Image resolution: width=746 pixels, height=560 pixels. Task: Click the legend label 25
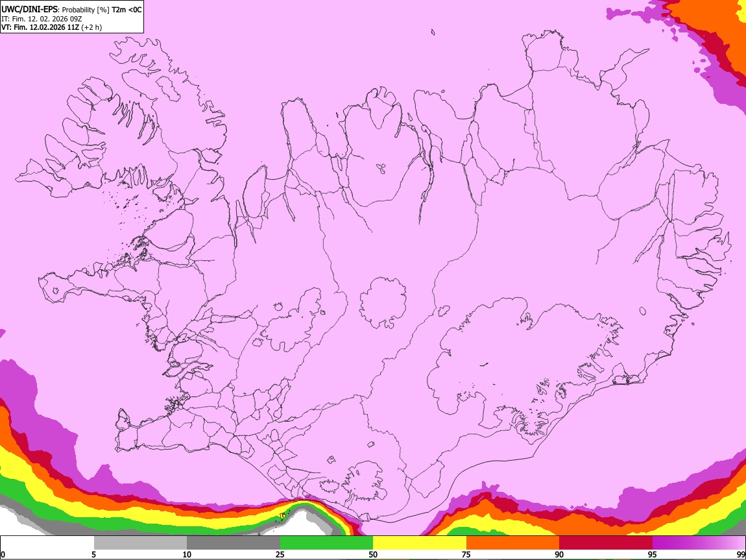coord(280,554)
